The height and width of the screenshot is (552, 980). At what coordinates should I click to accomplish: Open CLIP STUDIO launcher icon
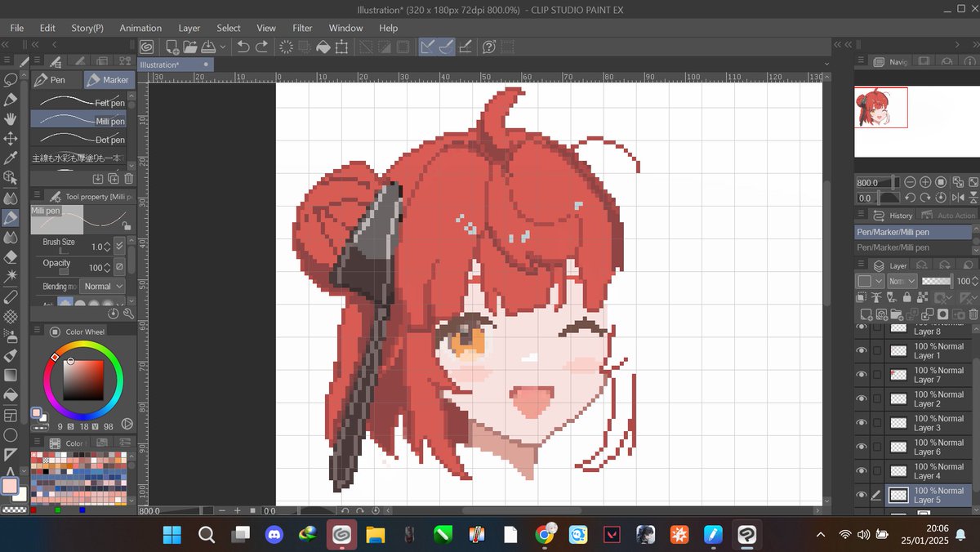click(x=147, y=47)
